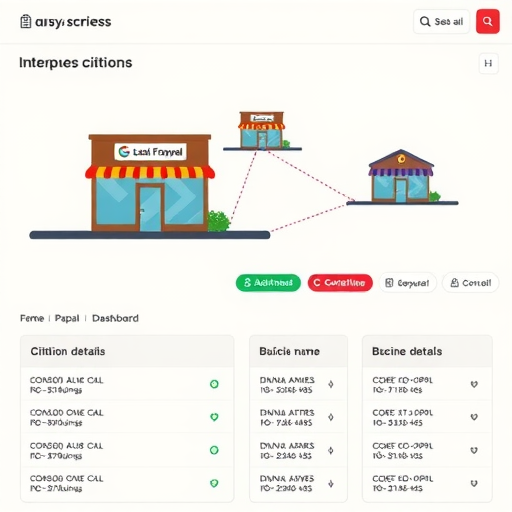Expand fourth row arrow in Business name card
This screenshot has width=512, height=512.
coord(331,483)
